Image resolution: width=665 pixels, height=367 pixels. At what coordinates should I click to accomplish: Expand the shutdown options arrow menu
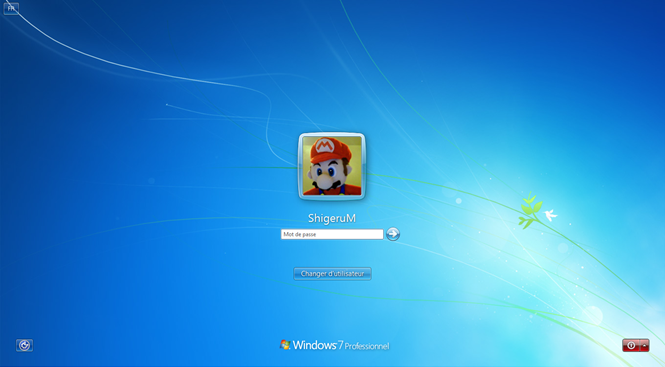coord(645,345)
